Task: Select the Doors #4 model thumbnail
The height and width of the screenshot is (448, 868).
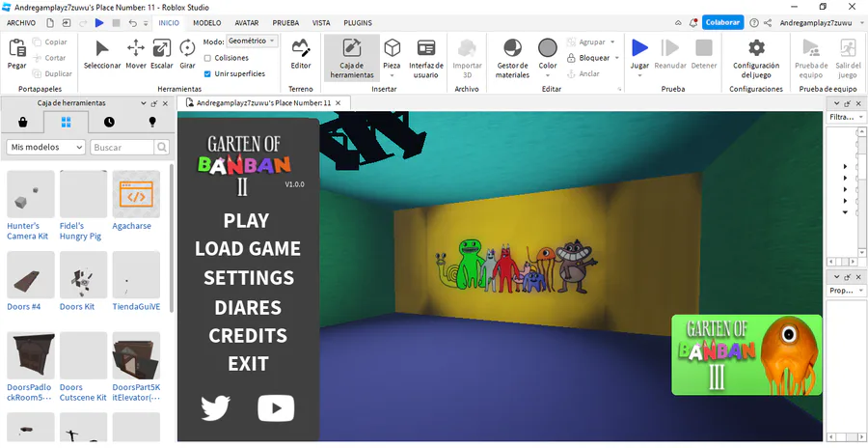Action: tap(31, 275)
